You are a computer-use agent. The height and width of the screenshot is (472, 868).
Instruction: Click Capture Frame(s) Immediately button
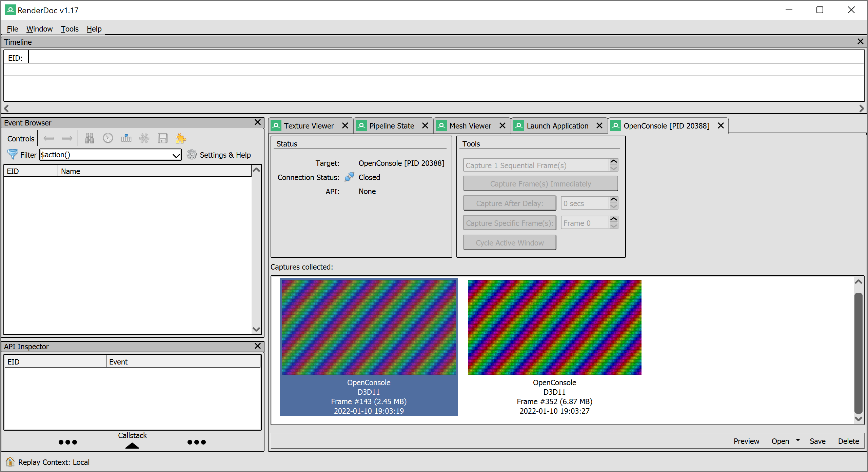[x=540, y=184]
